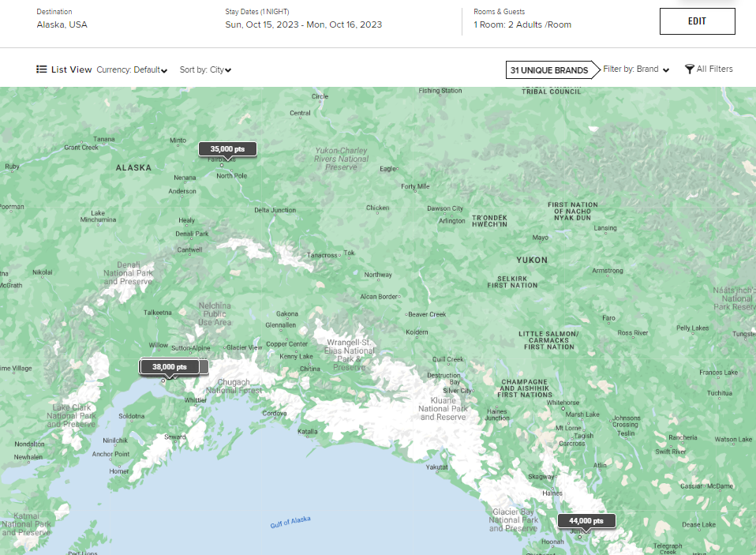Click Lake Clark National Park map label
Screen dimensions: 756x555
pyautogui.click(x=72, y=415)
